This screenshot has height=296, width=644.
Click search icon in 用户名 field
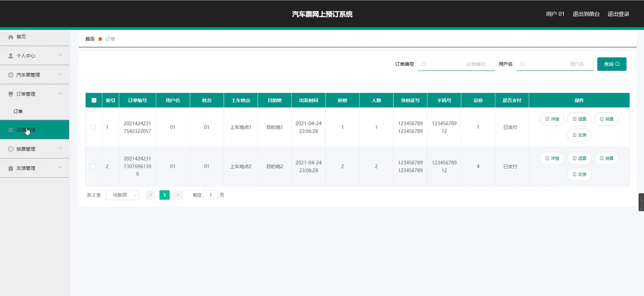(523, 64)
